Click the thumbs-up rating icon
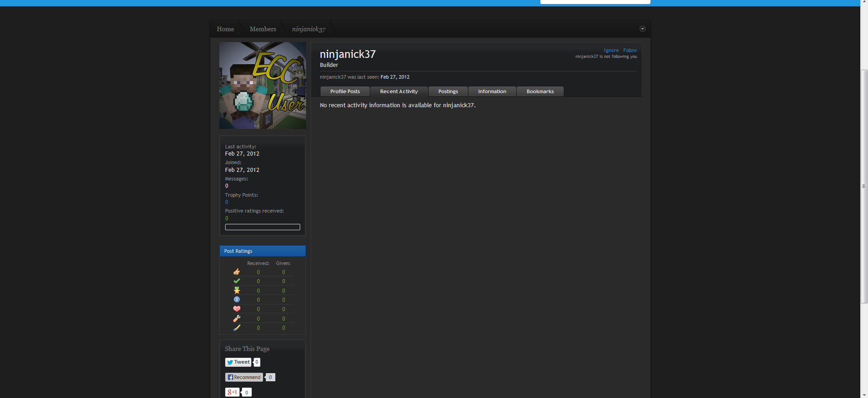The width and height of the screenshot is (868, 398). point(236,272)
